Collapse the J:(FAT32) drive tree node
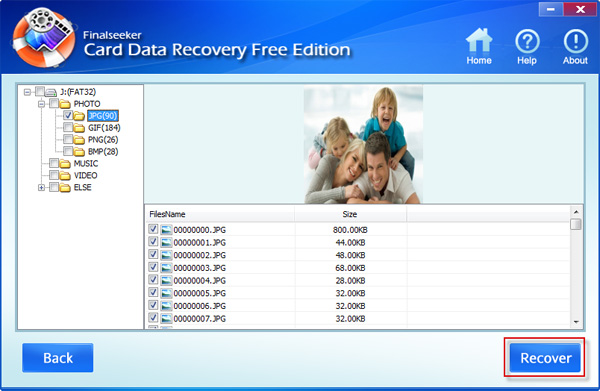This screenshot has height=391, width=600. (27, 92)
